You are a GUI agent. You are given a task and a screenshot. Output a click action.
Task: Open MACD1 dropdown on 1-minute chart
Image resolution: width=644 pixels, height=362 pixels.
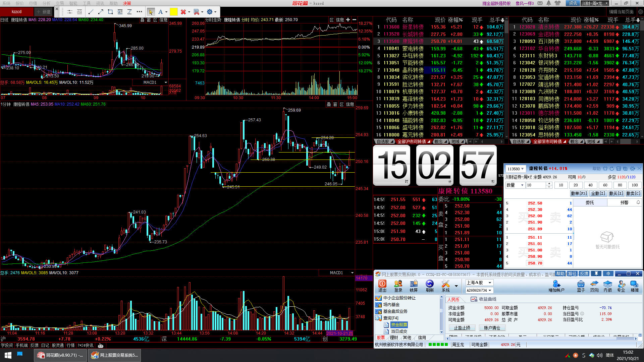tap(352, 273)
